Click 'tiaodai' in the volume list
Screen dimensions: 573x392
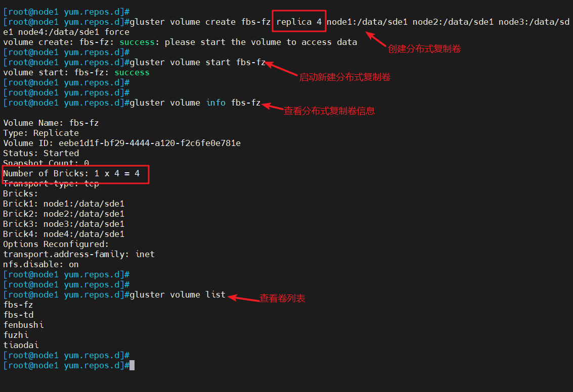coord(21,346)
